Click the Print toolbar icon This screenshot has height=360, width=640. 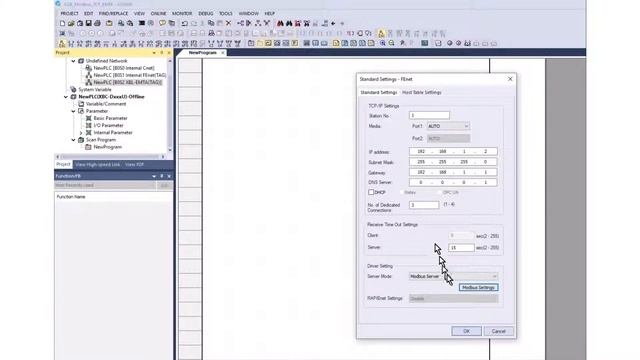tap(97, 24)
